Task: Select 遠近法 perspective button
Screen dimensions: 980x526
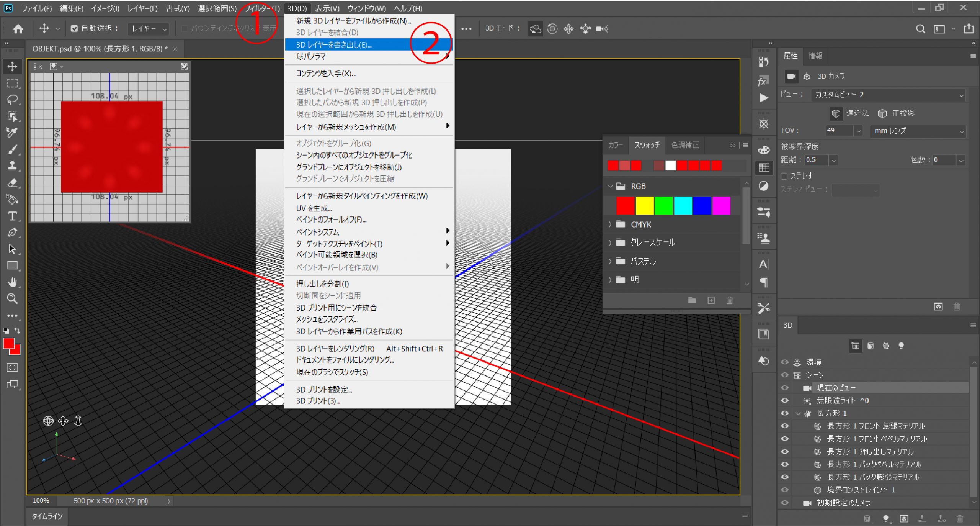Action: (x=849, y=114)
